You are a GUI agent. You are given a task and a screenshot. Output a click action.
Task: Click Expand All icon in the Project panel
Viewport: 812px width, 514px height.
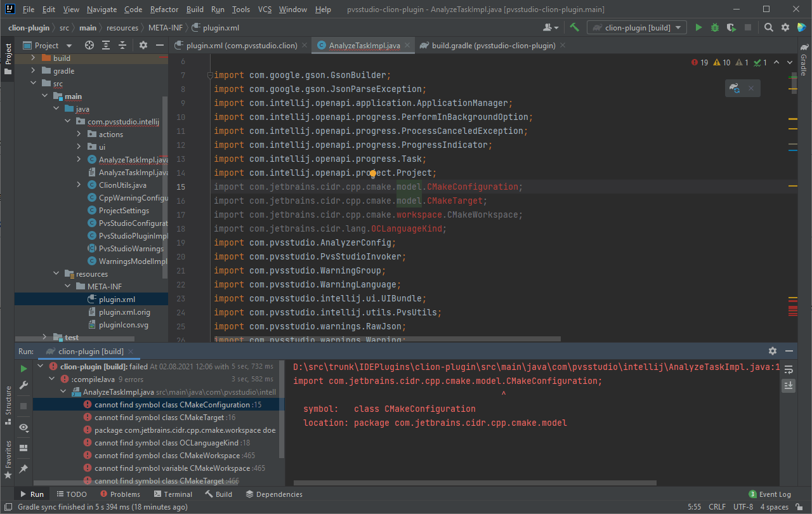[106, 45]
